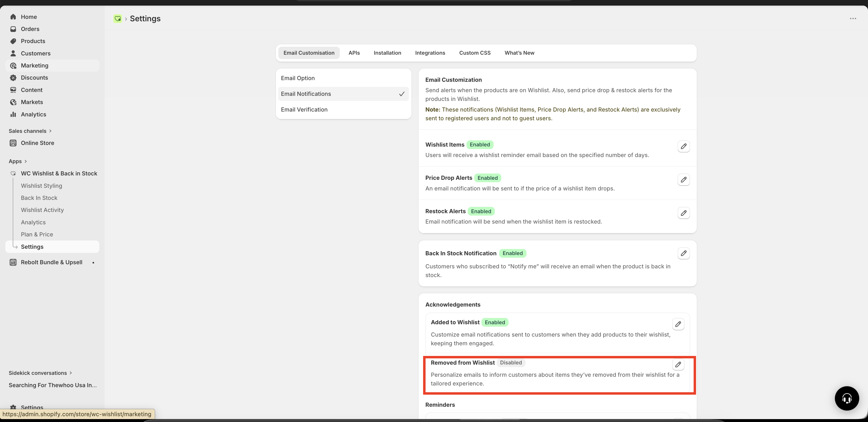Open Wishlist Activity page
Screen dimensions: 868x422
tap(42, 210)
